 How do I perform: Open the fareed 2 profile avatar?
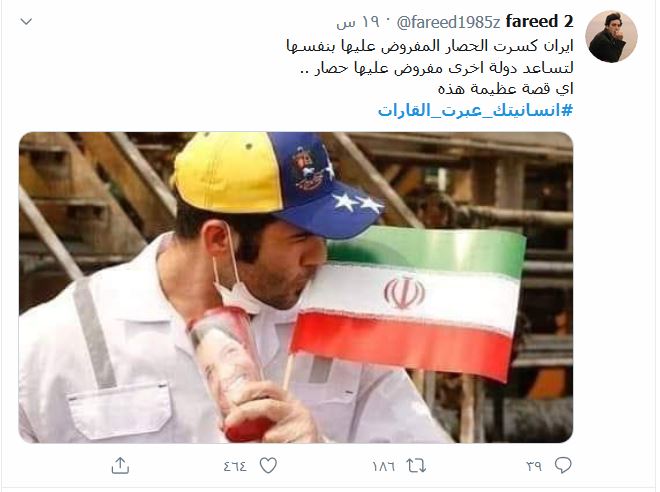tap(611, 37)
